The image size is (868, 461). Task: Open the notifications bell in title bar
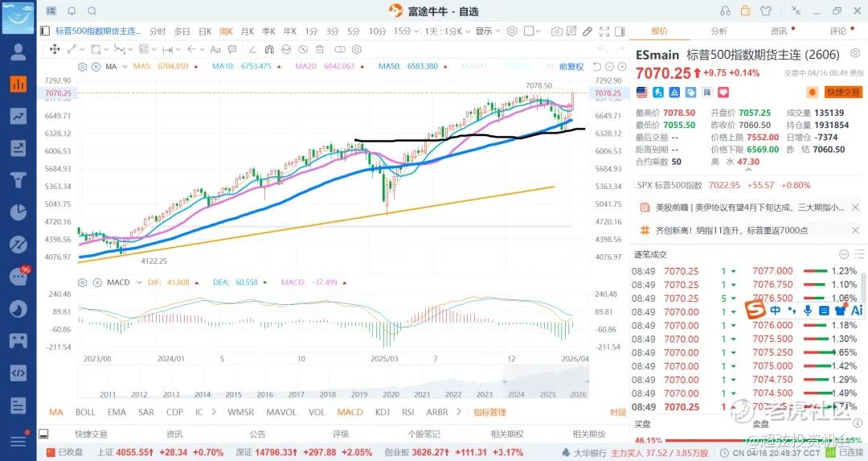tap(72, 11)
